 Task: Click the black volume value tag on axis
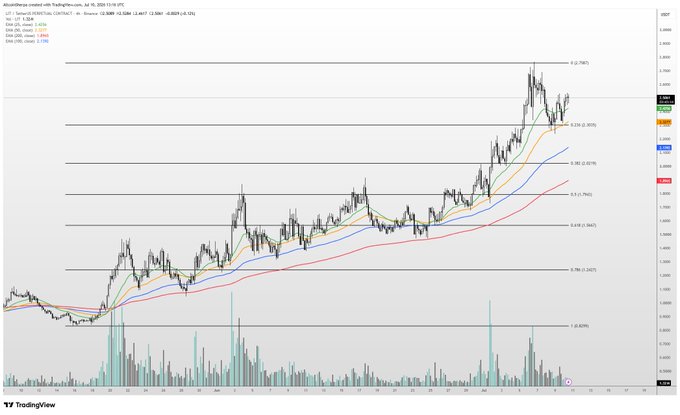pos(665,383)
